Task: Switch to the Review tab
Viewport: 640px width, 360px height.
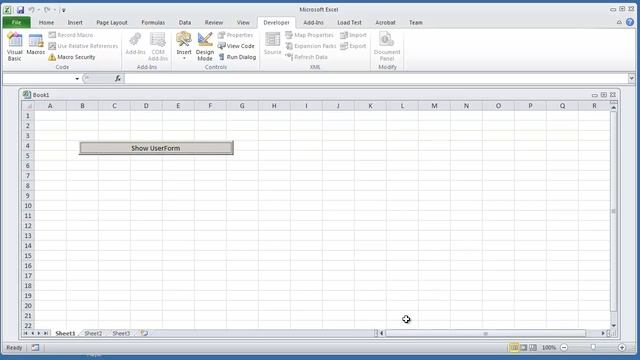Action: [214, 22]
